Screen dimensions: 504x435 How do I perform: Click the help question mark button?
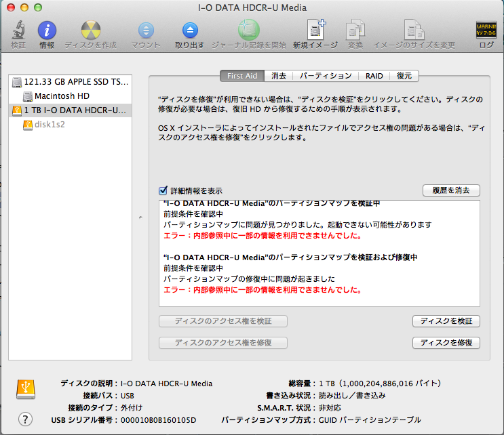(x=26, y=419)
